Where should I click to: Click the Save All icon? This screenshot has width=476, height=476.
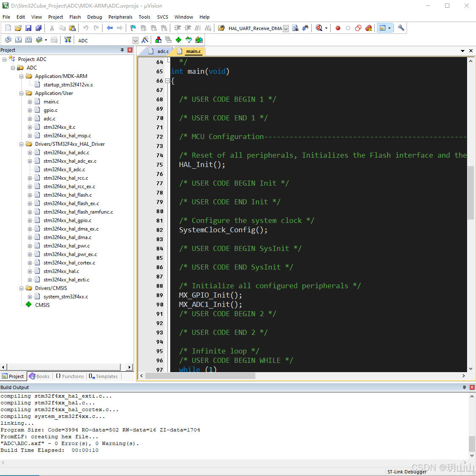[x=39, y=28]
